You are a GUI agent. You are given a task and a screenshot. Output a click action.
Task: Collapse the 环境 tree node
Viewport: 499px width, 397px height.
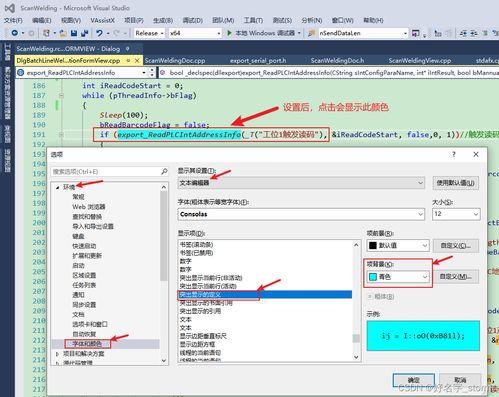click(x=58, y=187)
